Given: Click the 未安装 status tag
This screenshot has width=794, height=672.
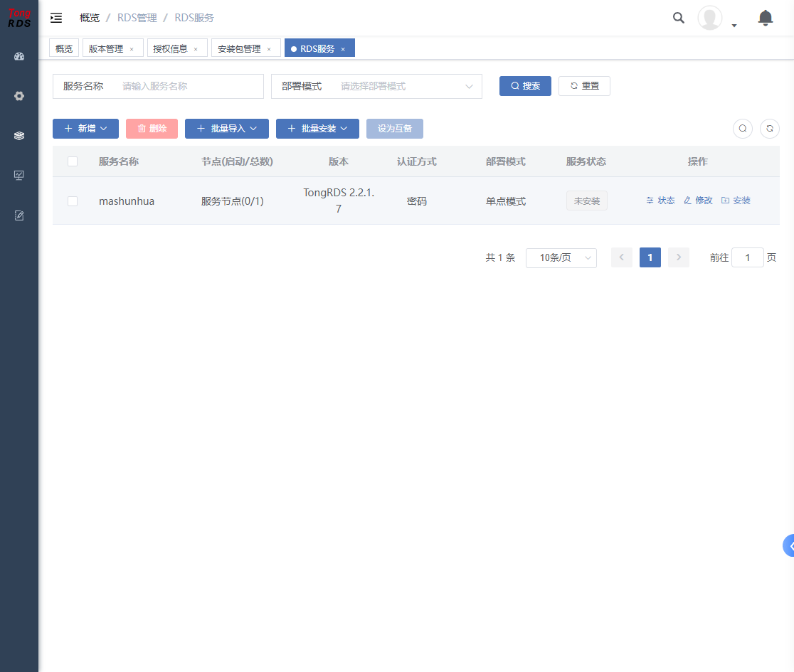Looking at the screenshot, I should coord(587,201).
